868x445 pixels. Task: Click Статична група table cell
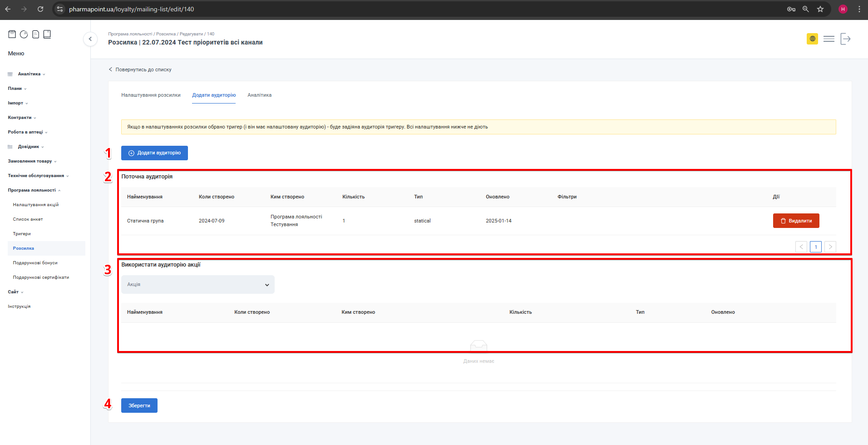[145, 221]
